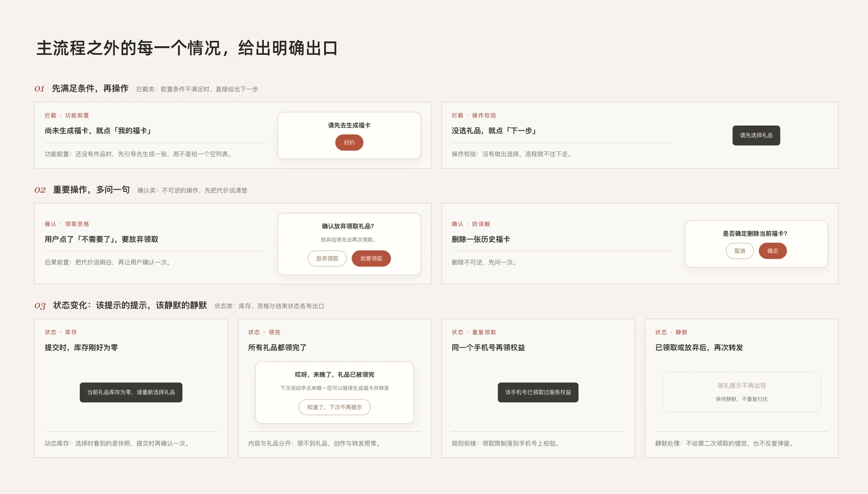The image size is (868, 494).
Task: Click the red tag 状态 · 领完
Action: tap(264, 332)
